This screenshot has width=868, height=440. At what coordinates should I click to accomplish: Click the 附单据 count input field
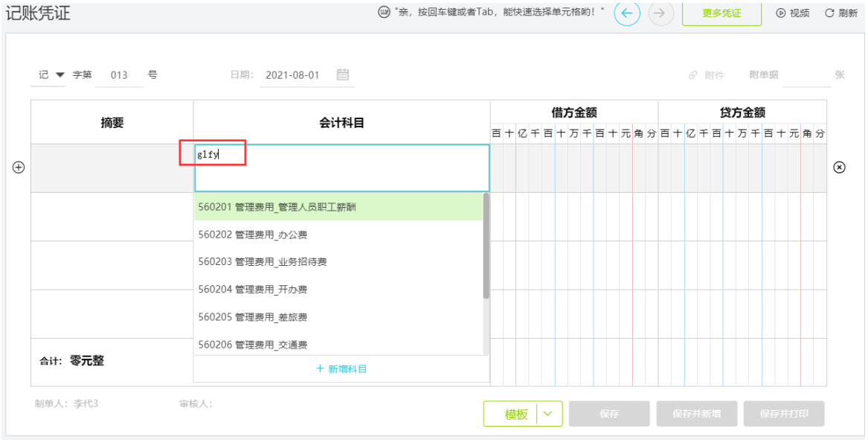(806, 74)
